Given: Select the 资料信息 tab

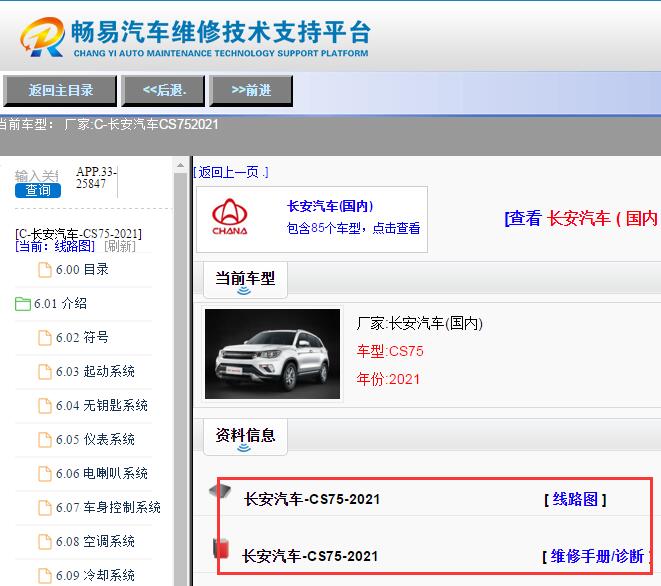Looking at the screenshot, I should pyautogui.click(x=245, y=436).
